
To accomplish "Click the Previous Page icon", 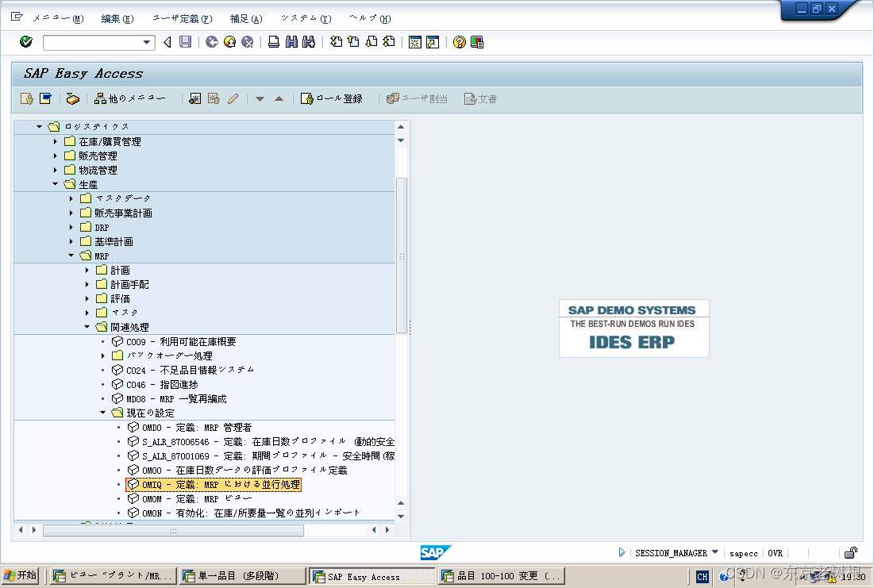I will click(353, 42).
